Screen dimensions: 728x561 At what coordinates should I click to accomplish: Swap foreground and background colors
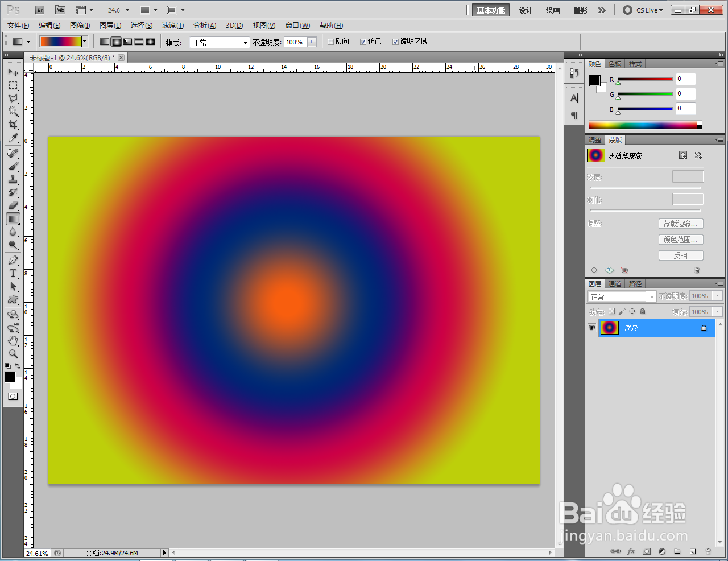[x=18, y=366]
